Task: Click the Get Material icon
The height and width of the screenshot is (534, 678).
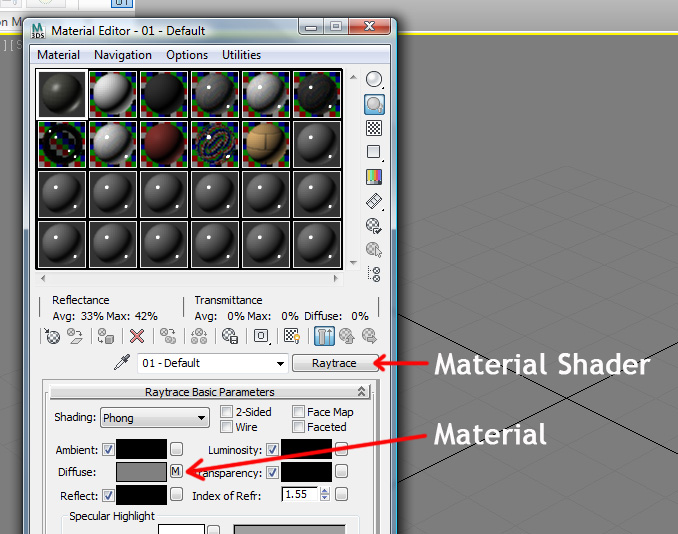Action: coord(52,336)
